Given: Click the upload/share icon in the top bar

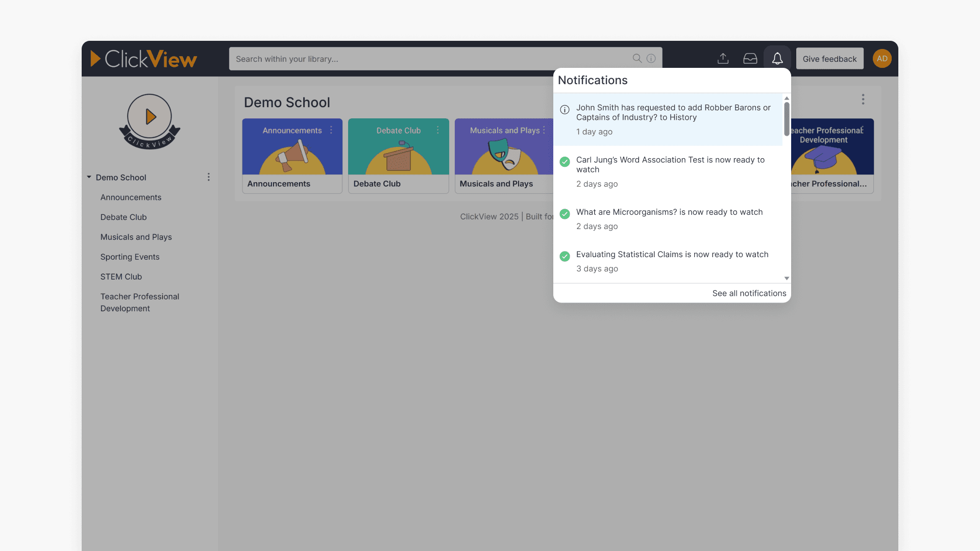Looking at the screenshot, I should (723, 58).
